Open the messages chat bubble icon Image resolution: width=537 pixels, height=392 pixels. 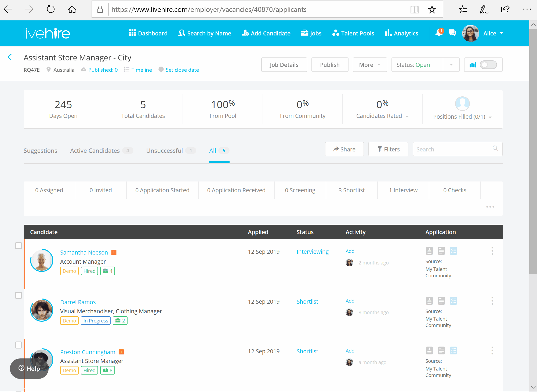coord(452,32)
